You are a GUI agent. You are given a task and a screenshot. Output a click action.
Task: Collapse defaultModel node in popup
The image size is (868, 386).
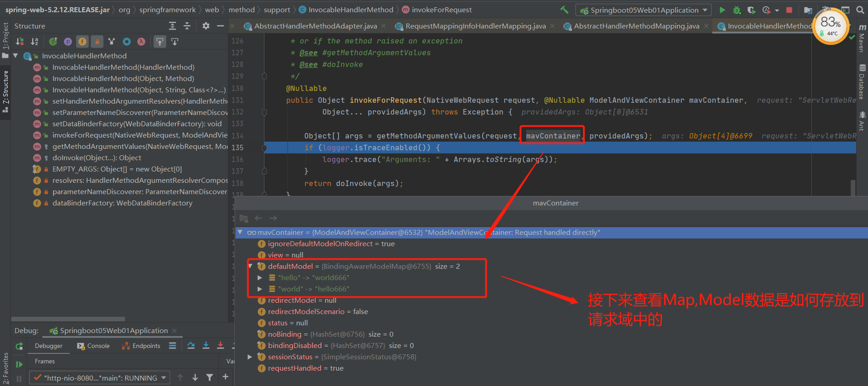[x=250, y=266]
